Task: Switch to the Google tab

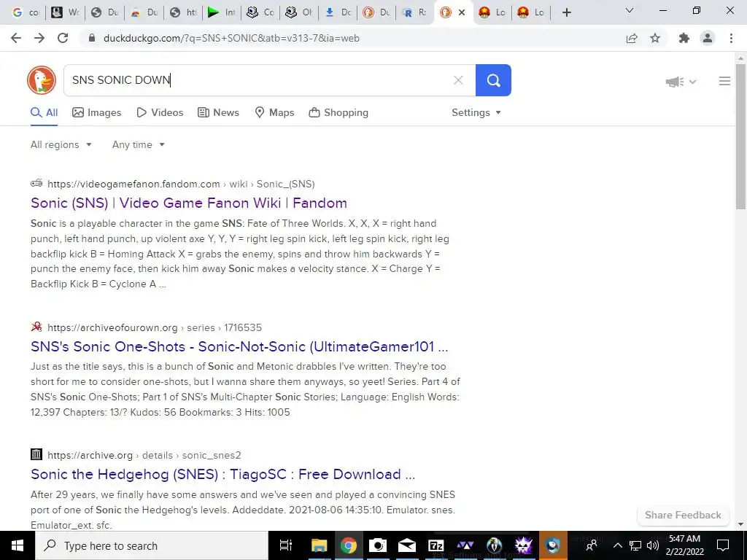Action: coord(26,13)
